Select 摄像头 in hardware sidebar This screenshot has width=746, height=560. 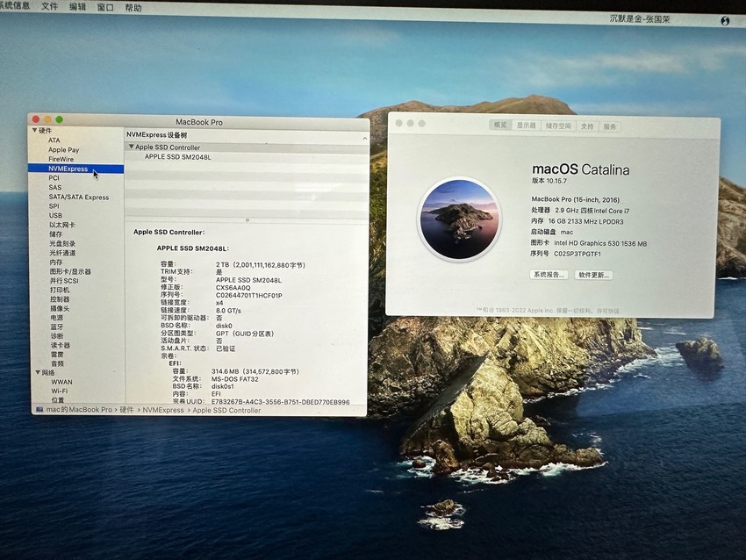click(x=60, y=308)
